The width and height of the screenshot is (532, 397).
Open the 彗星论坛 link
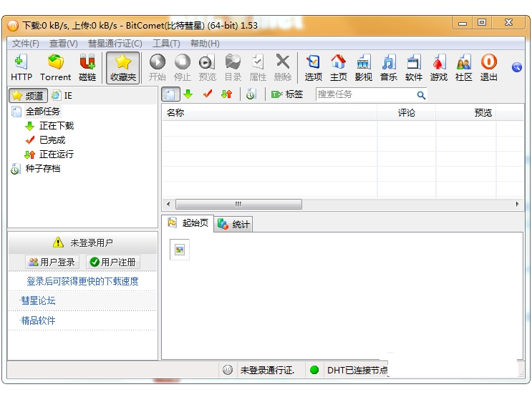[x=38, y=300]
